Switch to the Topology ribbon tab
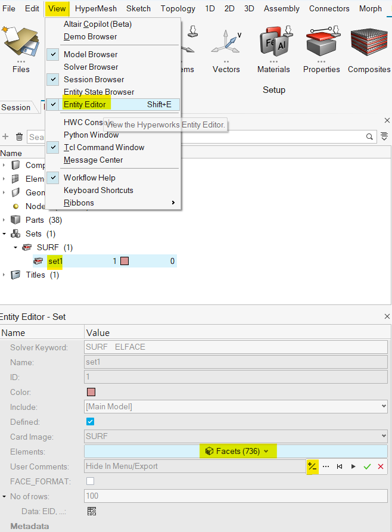Image resolution: width=392 pixels, height=532 pixels. tap(178, 8)
